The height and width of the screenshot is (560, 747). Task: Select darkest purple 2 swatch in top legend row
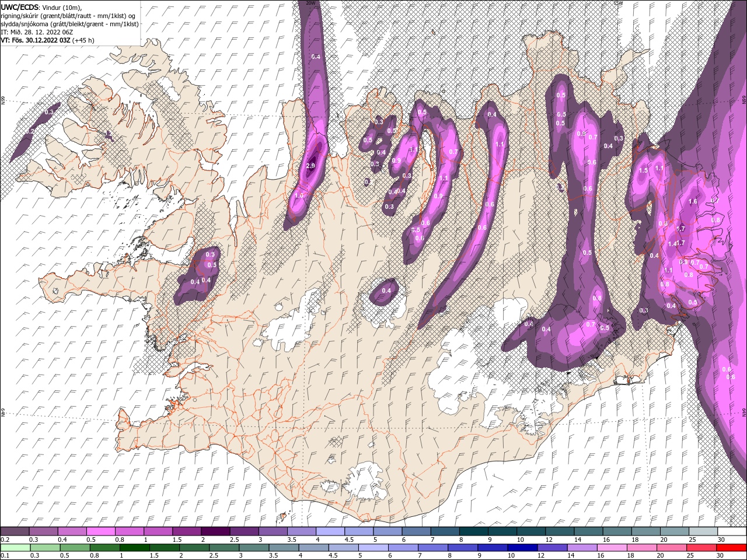215,531
